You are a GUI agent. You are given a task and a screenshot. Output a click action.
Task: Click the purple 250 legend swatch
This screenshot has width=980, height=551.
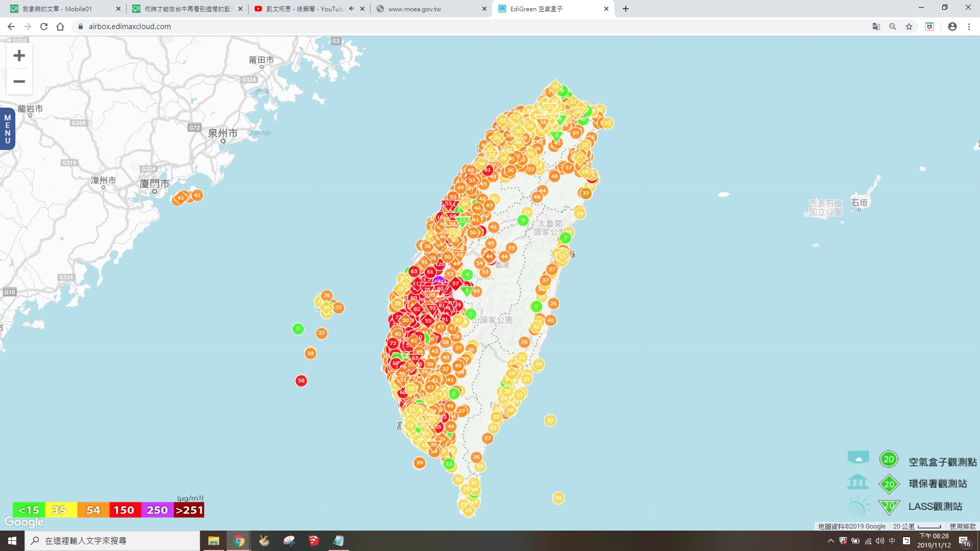pos(157,510)
